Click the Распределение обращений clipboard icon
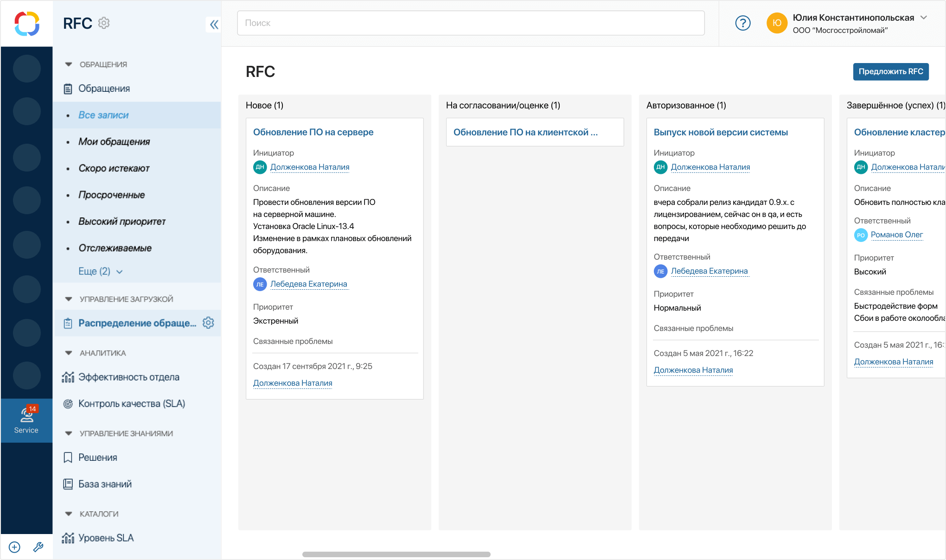Screen dimensions: 946x560 (x=68, y=323)
